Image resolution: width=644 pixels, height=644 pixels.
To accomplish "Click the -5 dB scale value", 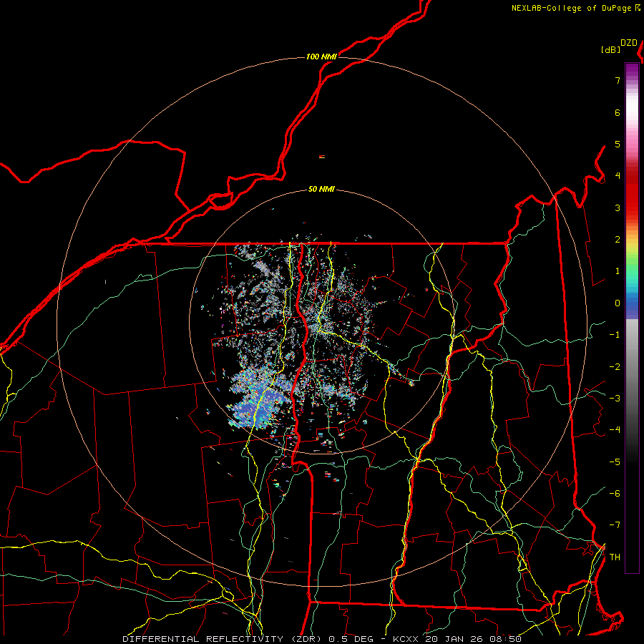I will click(615, 462).
